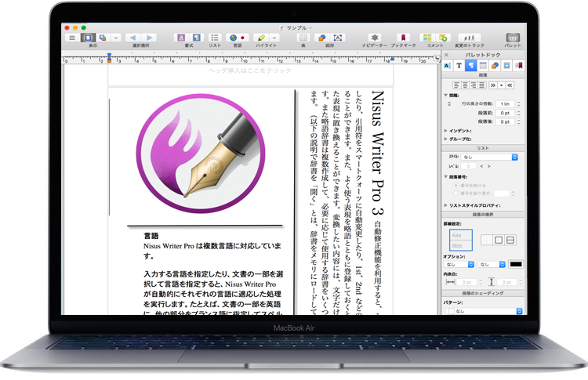Click the 段落後 0 pt field

click(x=505, y=121)
